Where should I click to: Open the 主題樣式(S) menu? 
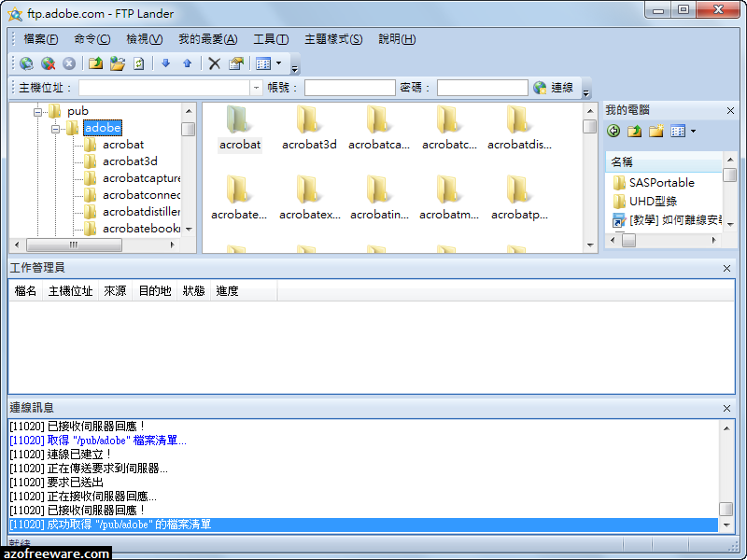coord(333,39)
